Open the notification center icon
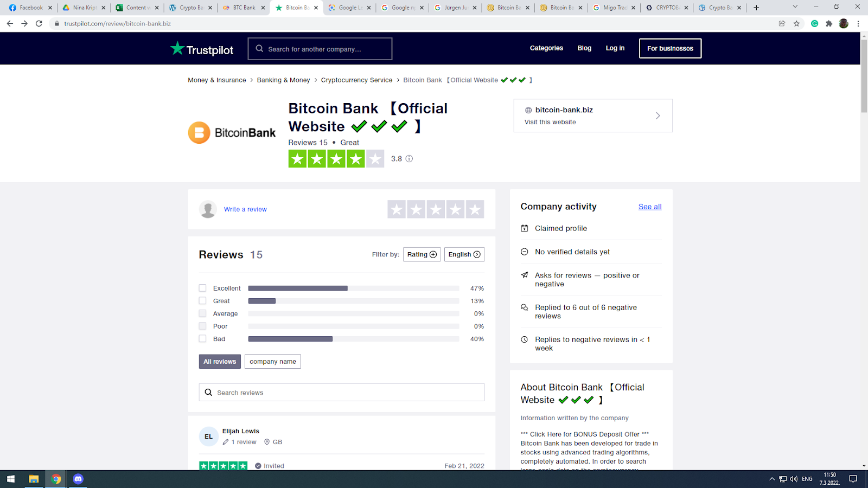This screenshot has height=488, width=868. 853,479
